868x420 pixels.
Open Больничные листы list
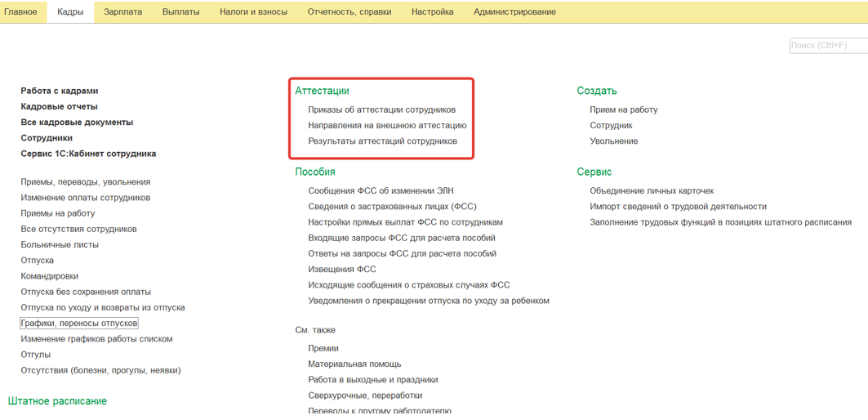click(60, 245)
